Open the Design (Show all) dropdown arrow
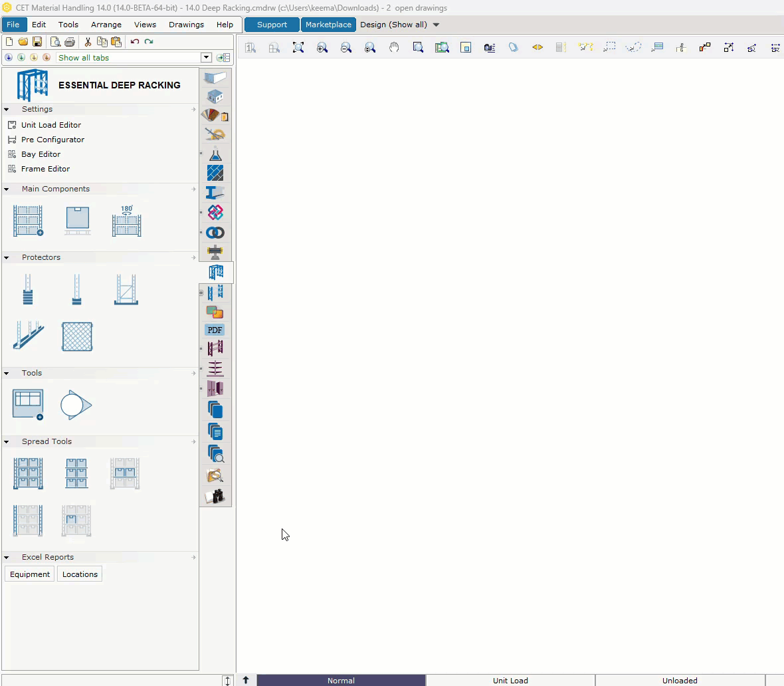The width and height of the screenshot is (784, 686). [436, 25]
